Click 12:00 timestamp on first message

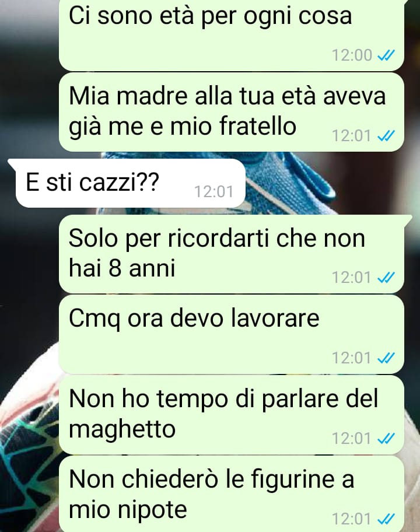click(x=352, y=55)
